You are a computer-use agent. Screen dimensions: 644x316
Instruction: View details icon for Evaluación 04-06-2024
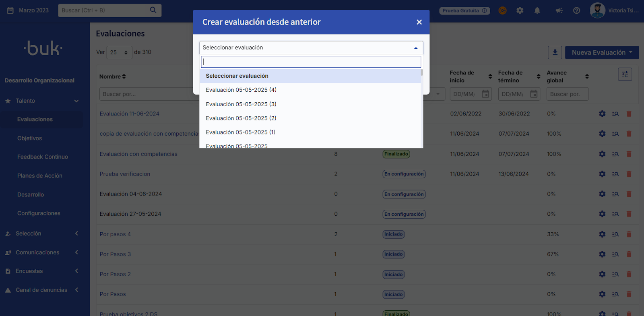click(615, 194)
